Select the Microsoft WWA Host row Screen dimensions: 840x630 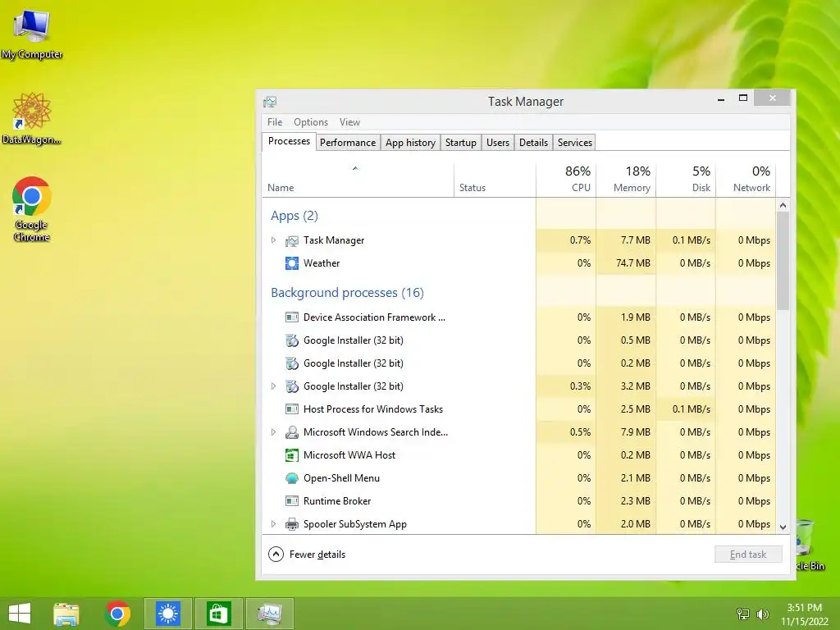point(518,455)
